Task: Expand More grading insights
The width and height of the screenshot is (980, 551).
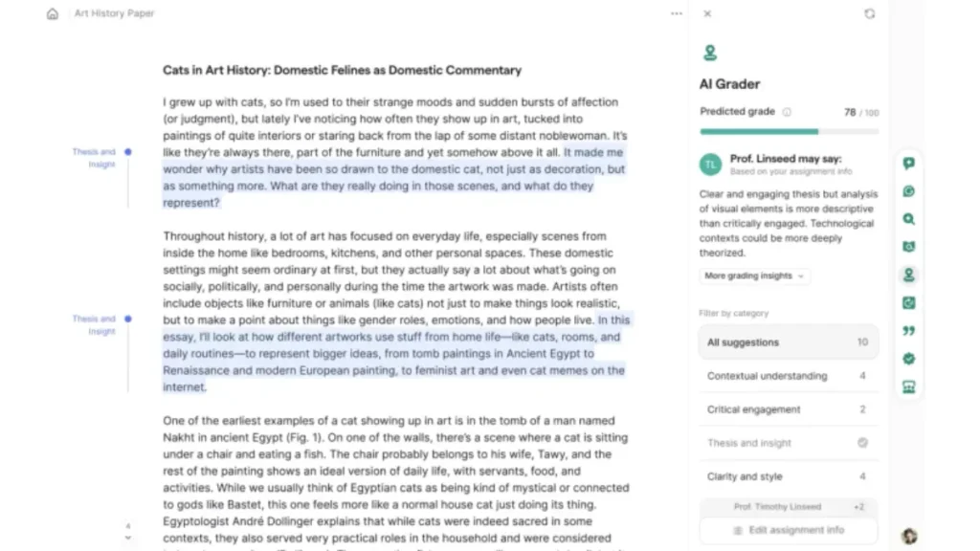Action: [x=753, y=275]
